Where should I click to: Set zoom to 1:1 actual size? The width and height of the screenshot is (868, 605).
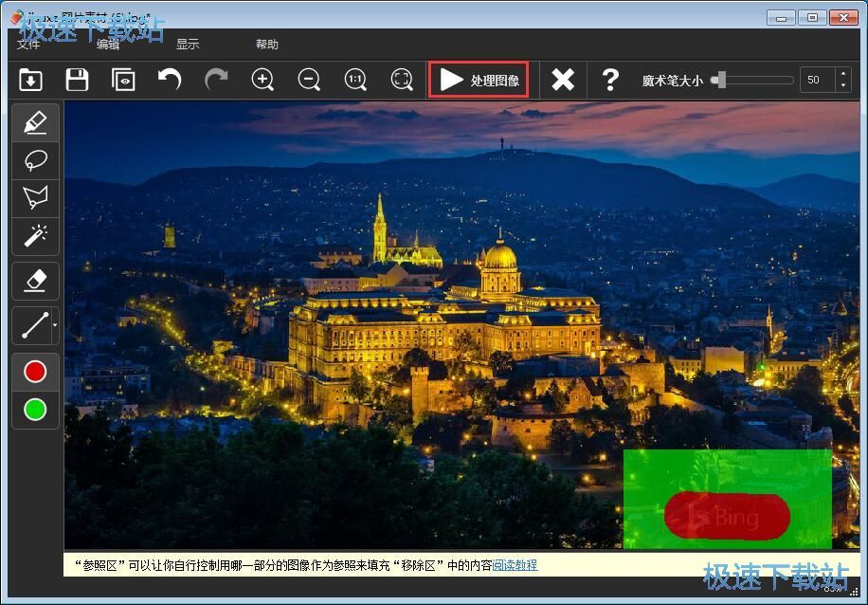(x=355, y=81)
